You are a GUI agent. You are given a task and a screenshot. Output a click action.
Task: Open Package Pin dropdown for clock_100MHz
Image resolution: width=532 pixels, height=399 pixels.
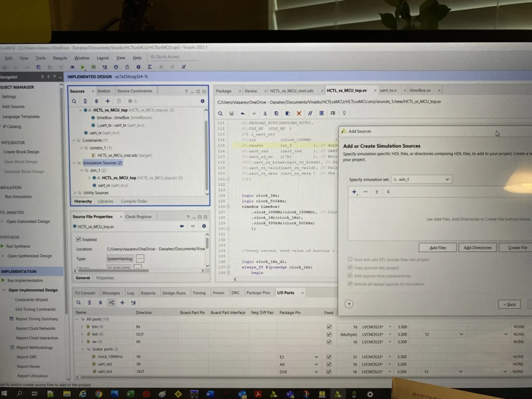[316, 357]
